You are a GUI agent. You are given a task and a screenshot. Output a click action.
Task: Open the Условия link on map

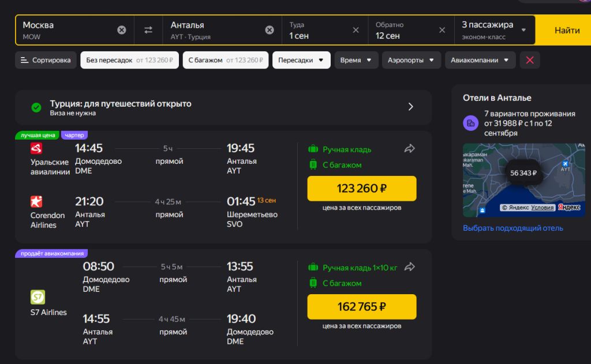click(542, 208)
